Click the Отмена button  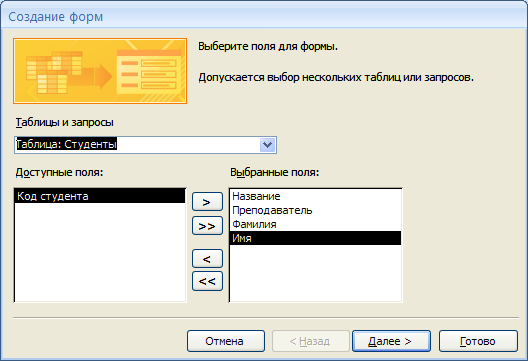pos(226,341)
